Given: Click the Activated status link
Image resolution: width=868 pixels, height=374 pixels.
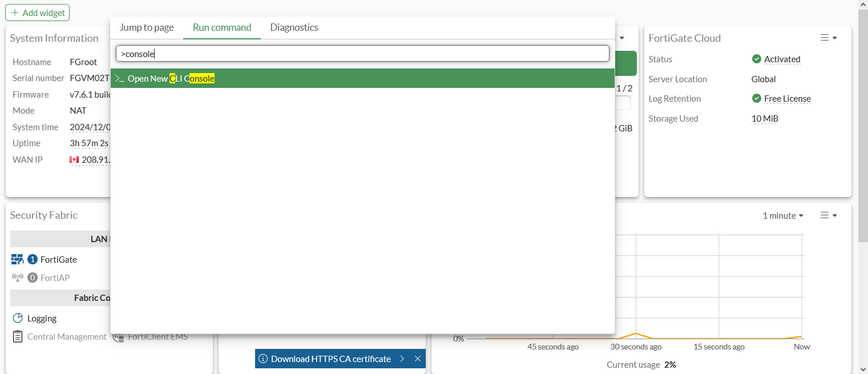Looking at the screenshot, I should [x=782, y=59].
